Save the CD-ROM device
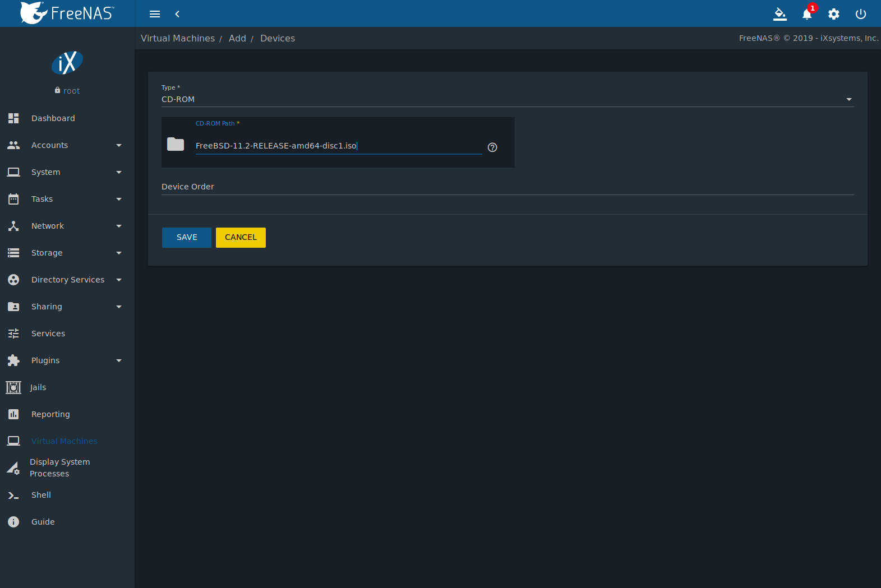 (x=187, y=238)
